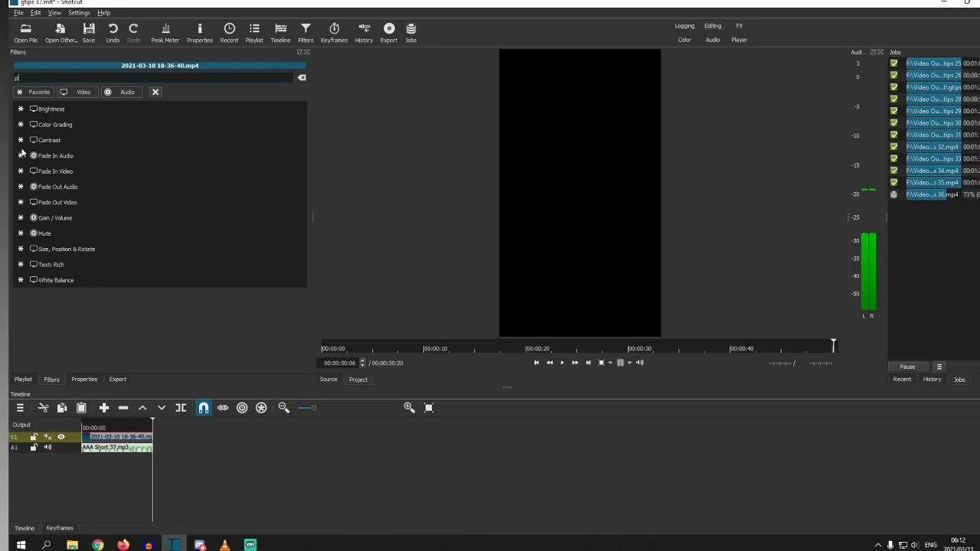Viewport: 980px width, 551px height.
Task: Show Favorite filters category
Action: point(33,92)
